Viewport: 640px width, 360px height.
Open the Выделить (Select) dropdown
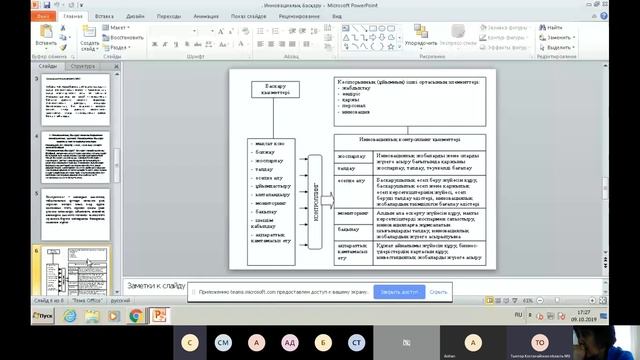tap(557, 47)
